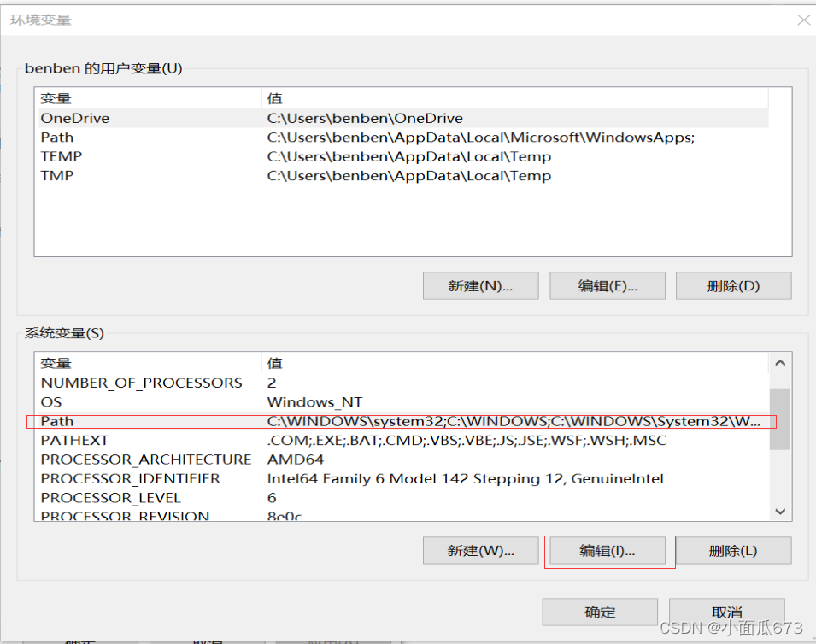Dismiss the dialog with 取消

point(725,612)
